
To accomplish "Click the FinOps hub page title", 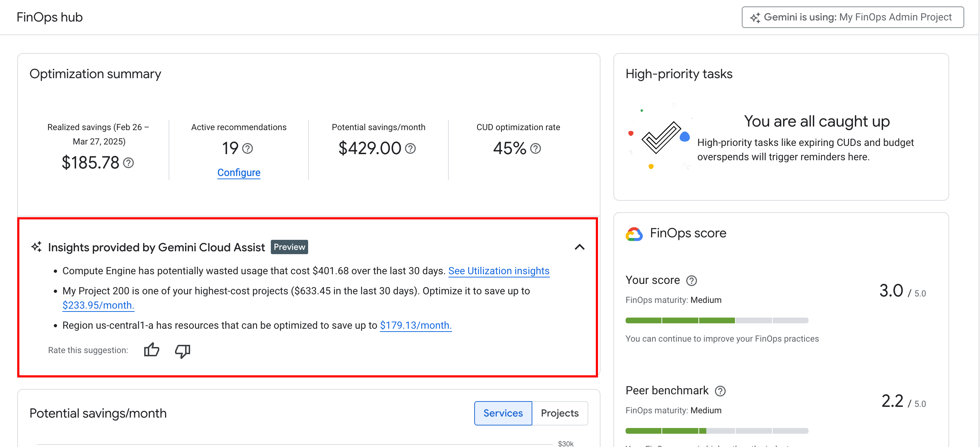I will (x=50, y=17).
